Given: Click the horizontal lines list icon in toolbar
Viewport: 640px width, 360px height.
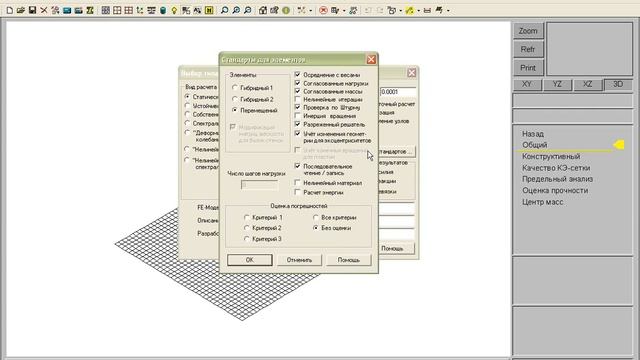Looking at the screenshot, I should coord(151,10).
